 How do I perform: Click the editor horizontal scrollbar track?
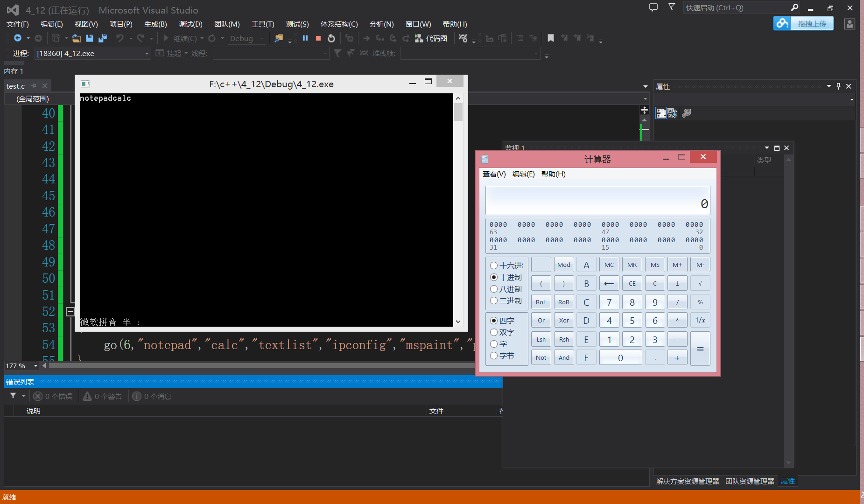coord(261,366)
